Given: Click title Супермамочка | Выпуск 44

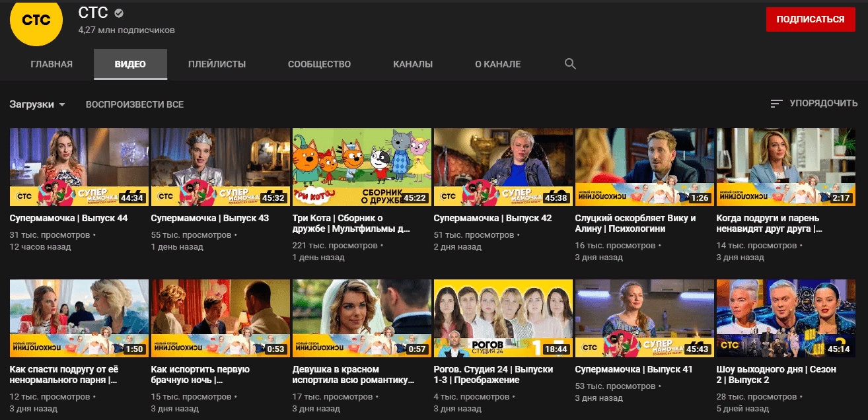Looking at the screenshot, I should point(69,218).
